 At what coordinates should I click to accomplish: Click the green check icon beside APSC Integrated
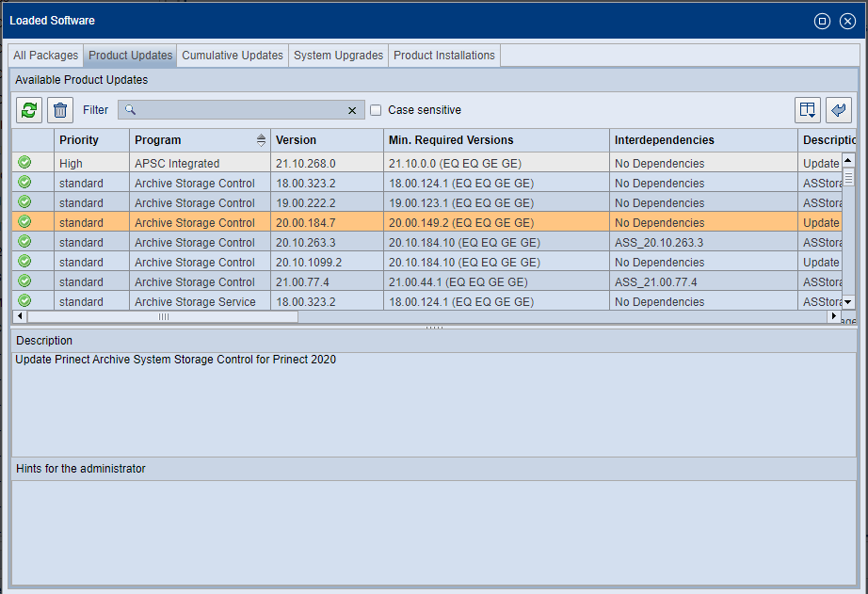click(24, 162)
